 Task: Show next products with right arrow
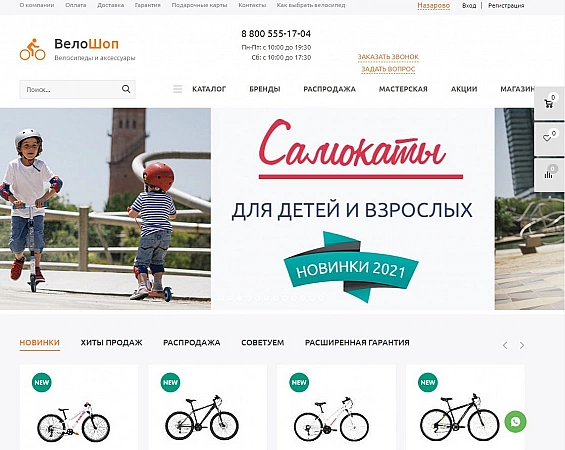pyautogui.click(x=522, y=346)
